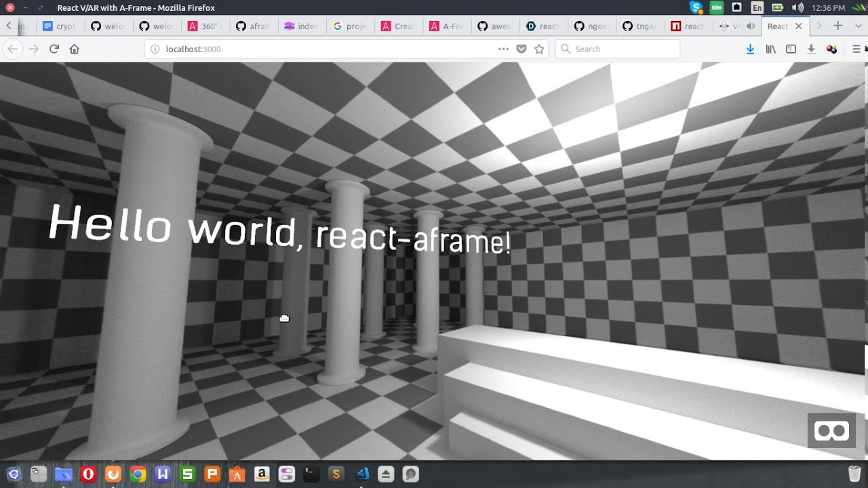Reload the current page
The height and width of the screenshot is (488, 868).
[54, 49]
